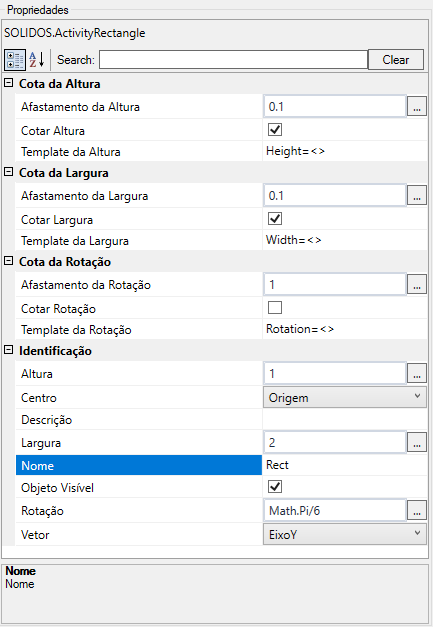433x627 pixels.
Task: Open ellipsis editor for Afastamento da Altura
Action: pos(417,106)
